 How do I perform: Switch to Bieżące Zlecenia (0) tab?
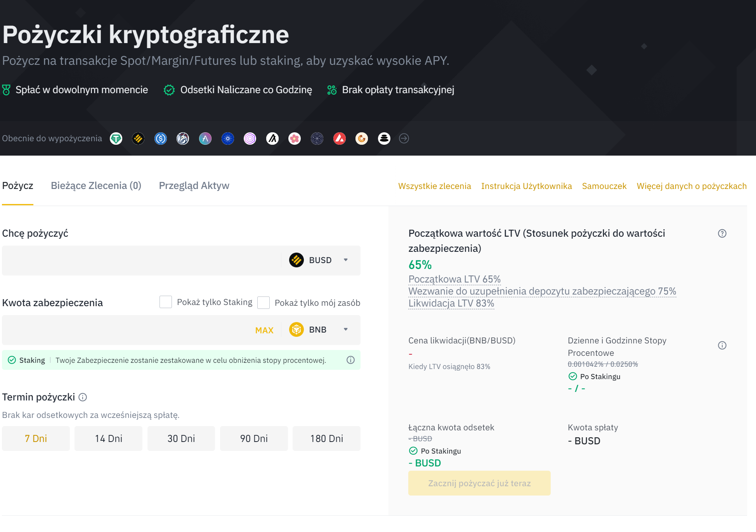point(96,186)
